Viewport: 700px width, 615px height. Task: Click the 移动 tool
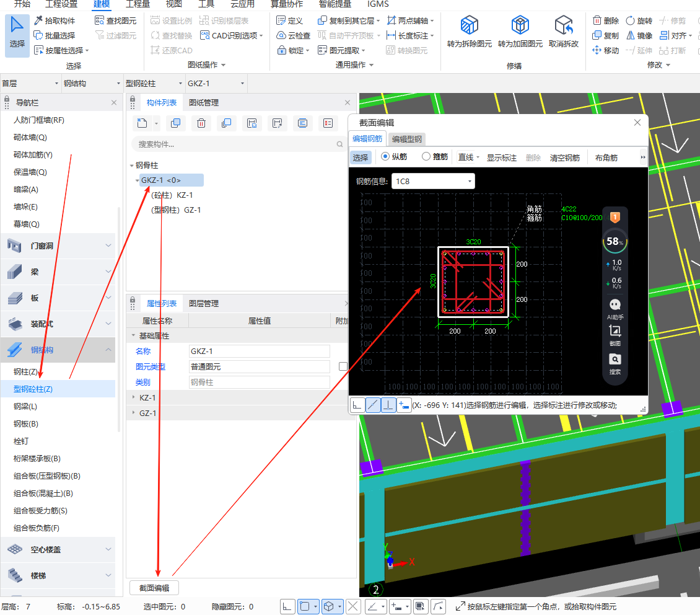coord(605,50)
